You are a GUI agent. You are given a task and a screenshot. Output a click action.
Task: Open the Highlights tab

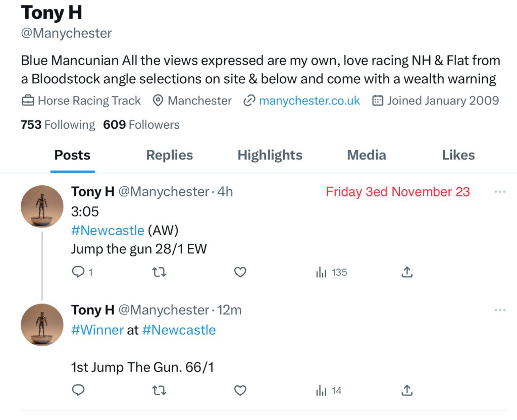point(270,155)
